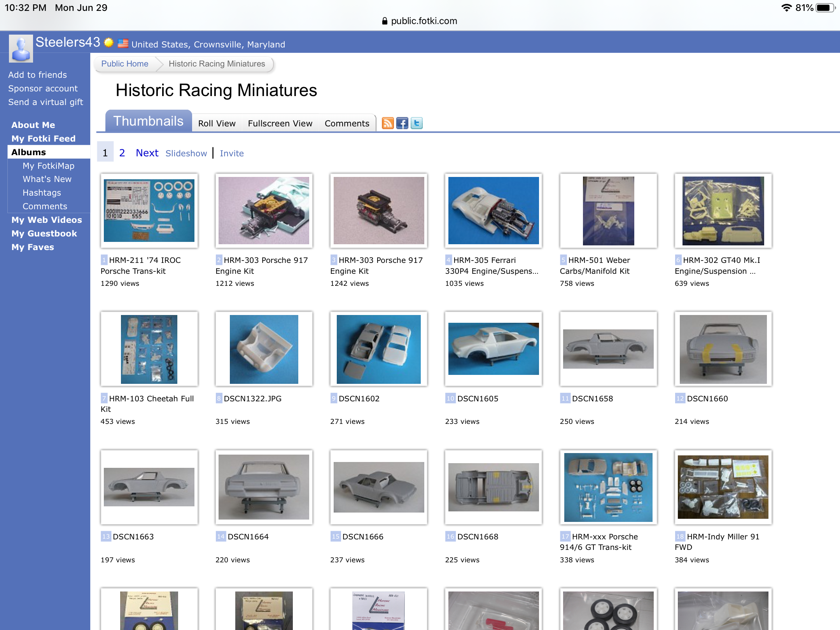Open My Web Videos in sidebar
This screenshot has height=630, width=840.
coord(47,220)
